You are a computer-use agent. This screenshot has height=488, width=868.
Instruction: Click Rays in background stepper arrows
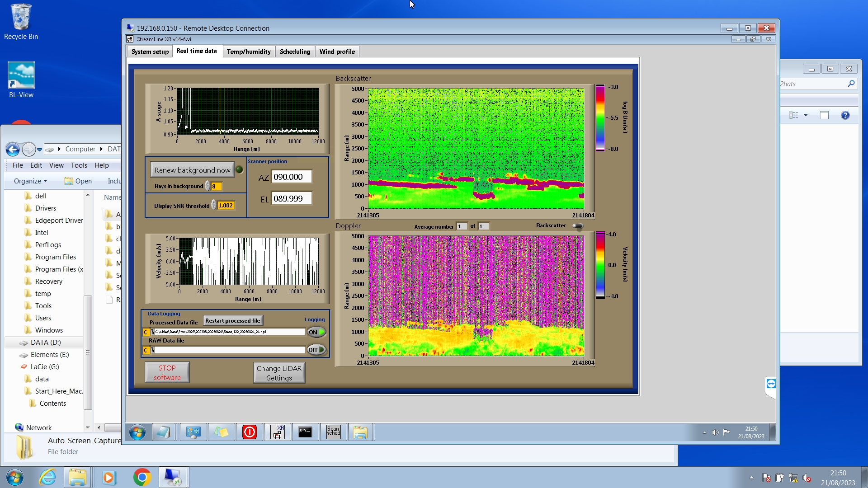pyautogui.click(x=208, y=186)
